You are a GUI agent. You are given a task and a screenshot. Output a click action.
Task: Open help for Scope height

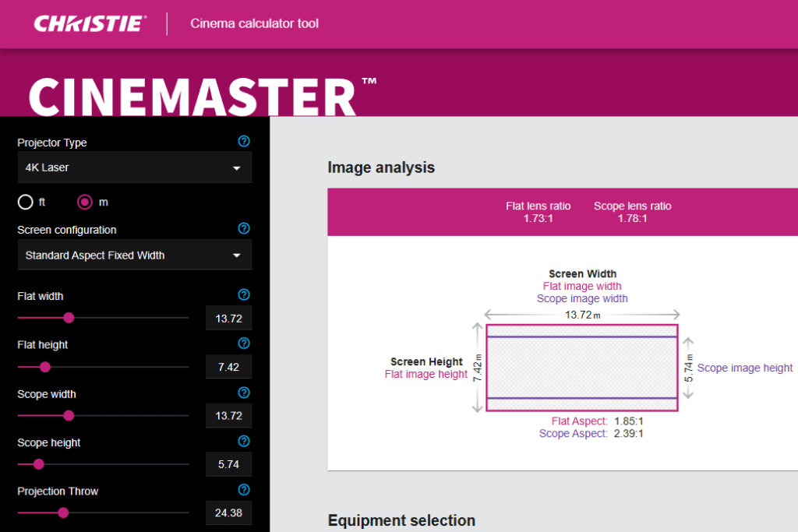coord(244,441)
